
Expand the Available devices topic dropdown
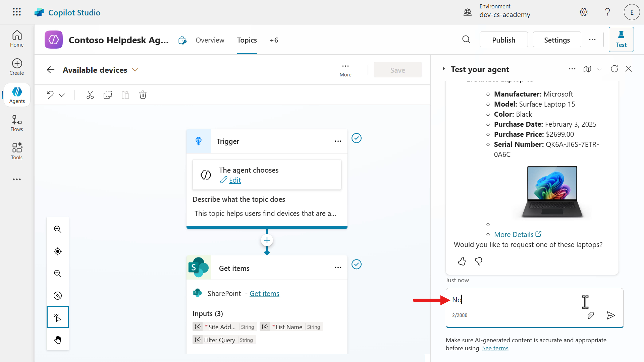[x=135, y=70]
